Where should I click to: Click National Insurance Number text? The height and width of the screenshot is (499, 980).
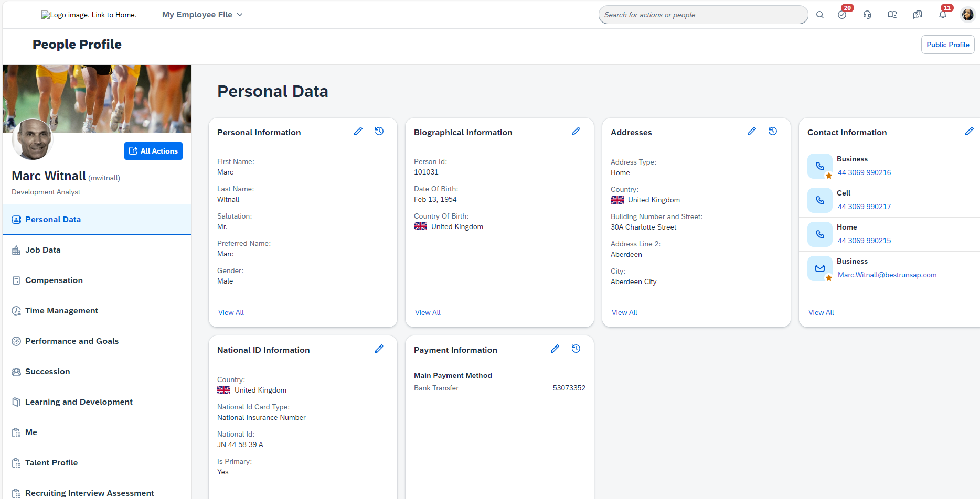coord(261,417)
